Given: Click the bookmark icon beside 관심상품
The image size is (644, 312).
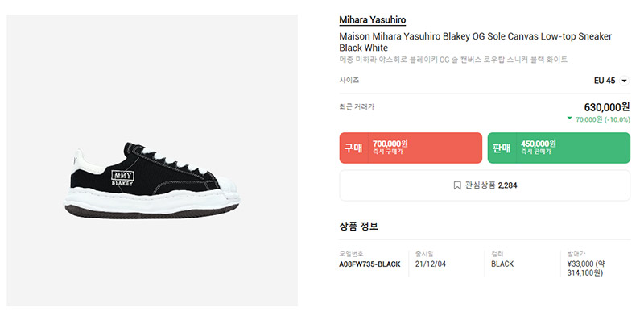Looking at the screenshot, I should pyautogui.click(x=457, y=185).
